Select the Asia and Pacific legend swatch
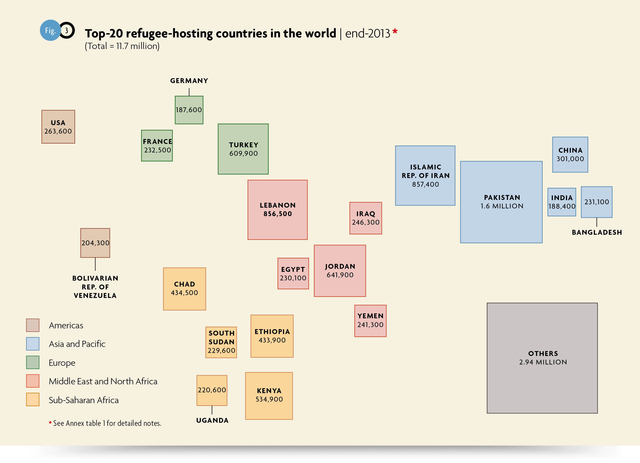Screen dimensions: 640x463 [33, 344]
